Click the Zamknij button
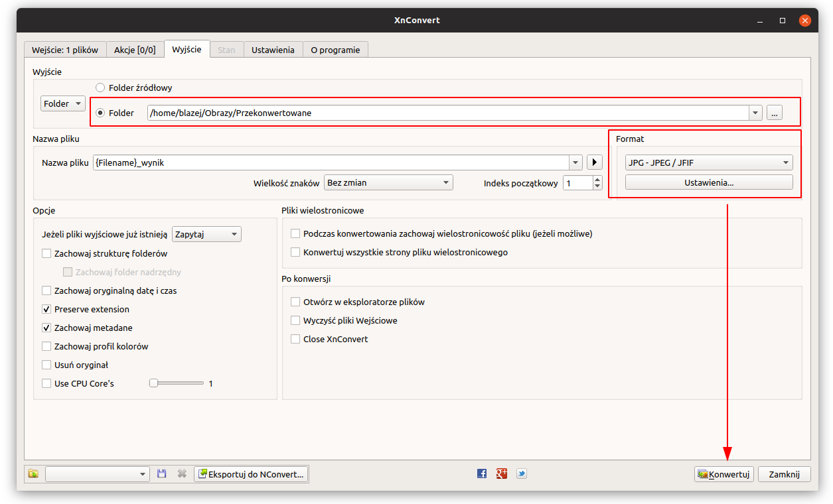The width and height of the screenshot is (833, 504). tap(784, 474)
